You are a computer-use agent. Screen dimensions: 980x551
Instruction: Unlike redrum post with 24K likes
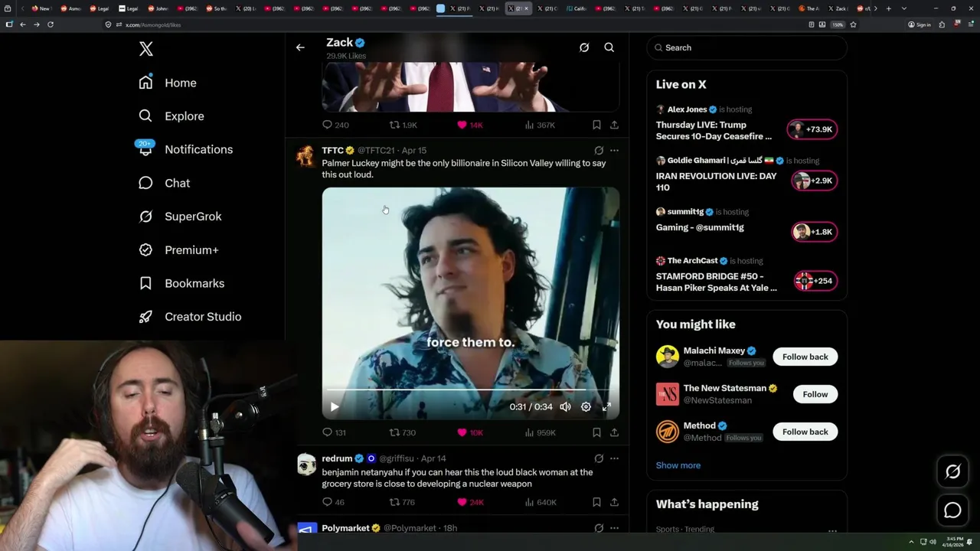point(470,502)
